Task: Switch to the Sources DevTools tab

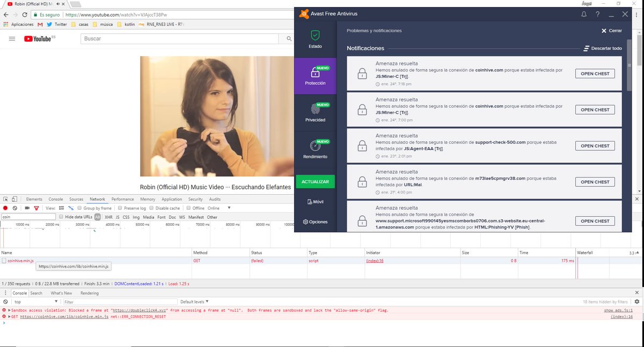Action: click(x=76, y=199)
